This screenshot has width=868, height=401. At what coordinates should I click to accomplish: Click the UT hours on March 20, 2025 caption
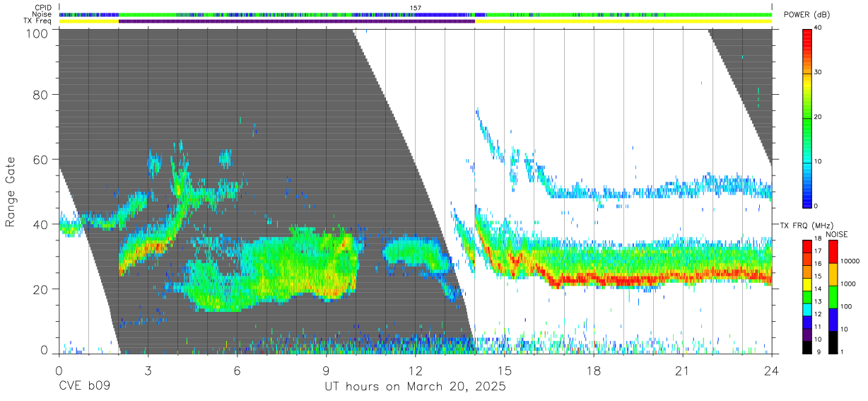tap(415, 388)
